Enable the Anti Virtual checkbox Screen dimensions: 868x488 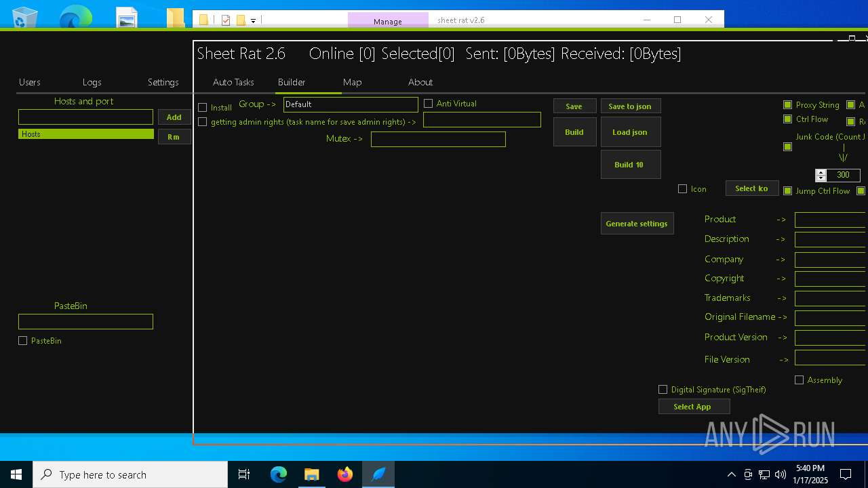428,104
